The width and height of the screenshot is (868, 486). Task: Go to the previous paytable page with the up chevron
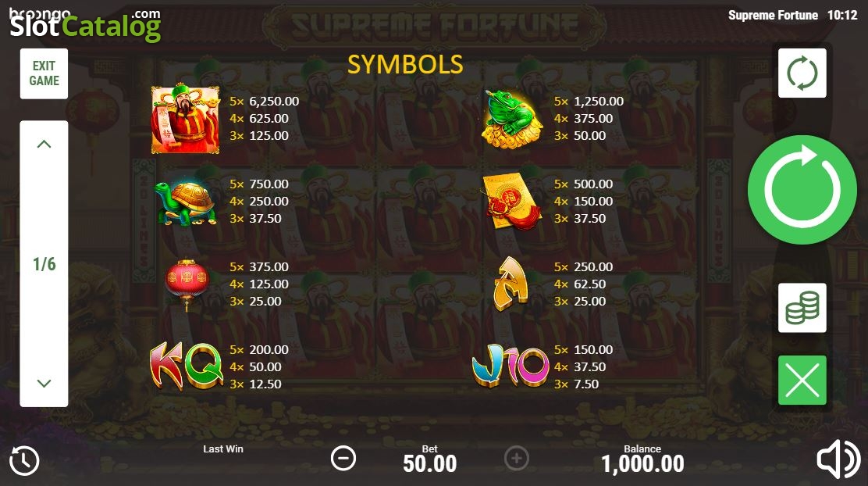[44, 144]
